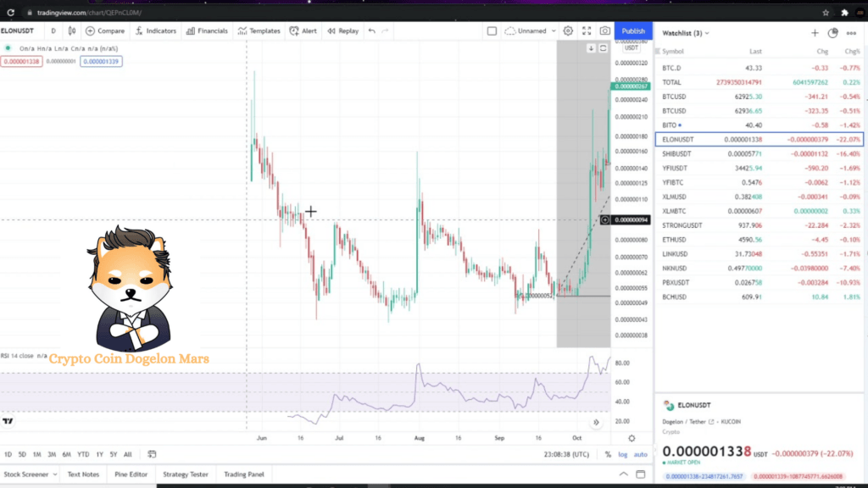Click the TradingView logo on the chart
The image size is (868, 488).
coord(8,421)
